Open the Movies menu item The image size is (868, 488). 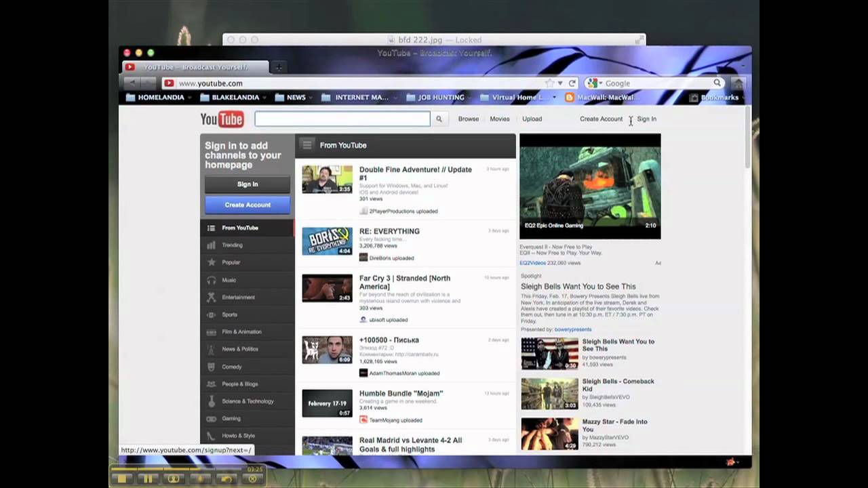click(x=500, y=119)
